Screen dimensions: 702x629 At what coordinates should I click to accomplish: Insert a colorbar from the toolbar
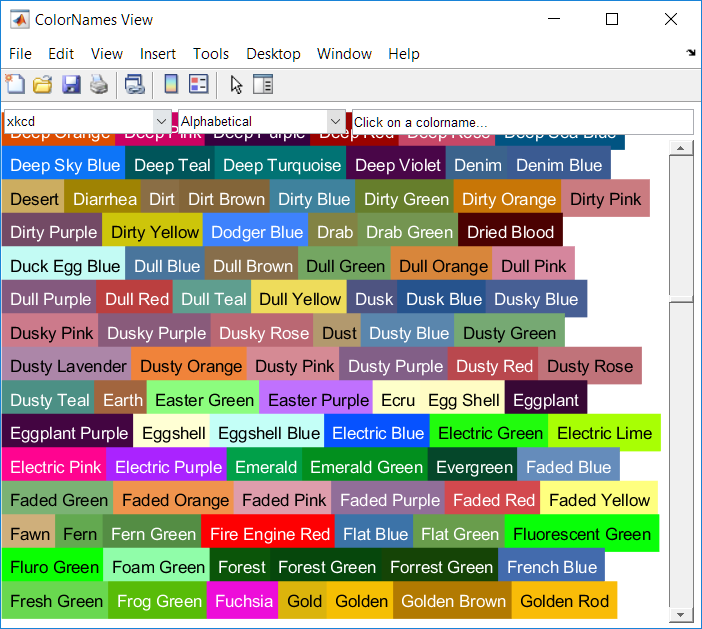(171, 85)
